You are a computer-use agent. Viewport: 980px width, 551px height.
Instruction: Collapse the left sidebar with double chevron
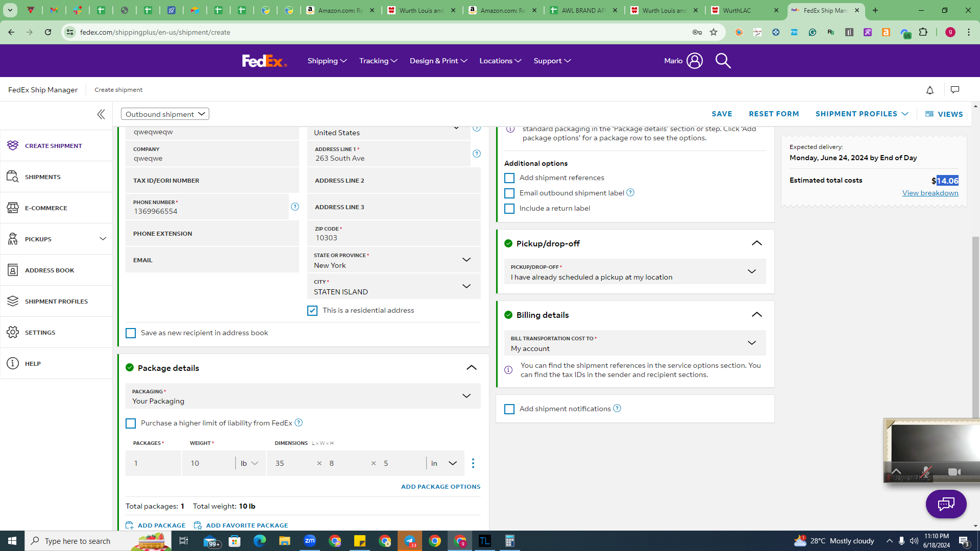pyautogui.click(x=101, y=114)
